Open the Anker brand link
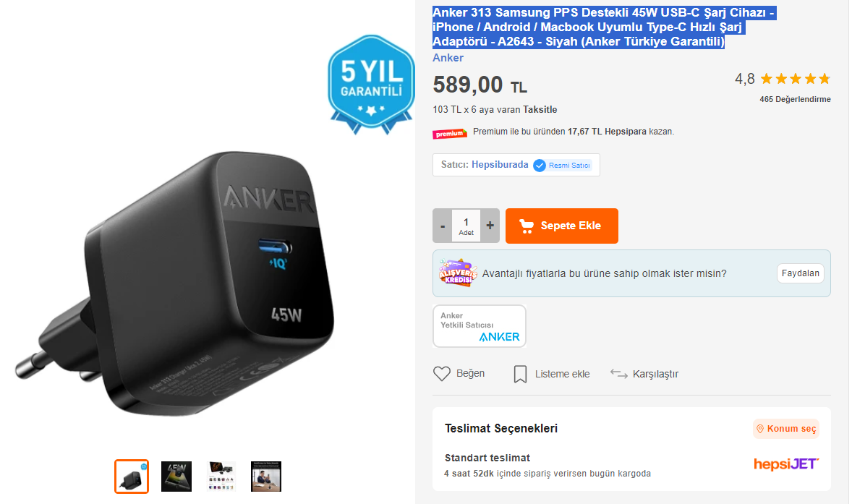 (x=448, y=58)
